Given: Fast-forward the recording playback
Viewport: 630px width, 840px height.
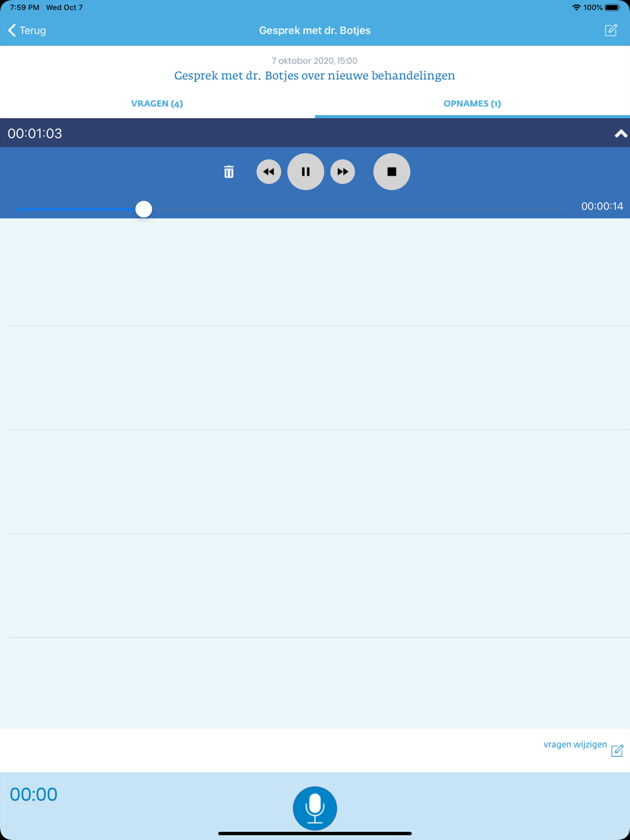Looking at the screenshot, I should [x=343, y=172].
